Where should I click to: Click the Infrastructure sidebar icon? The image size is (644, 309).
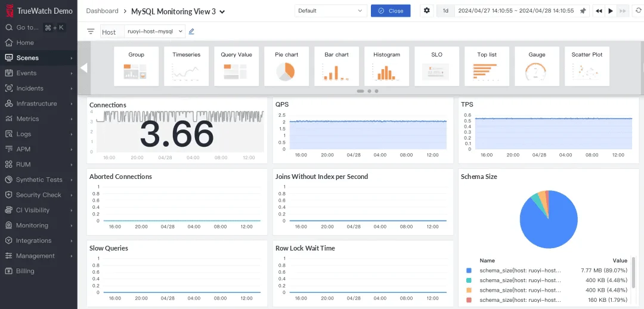coord(9,104)
